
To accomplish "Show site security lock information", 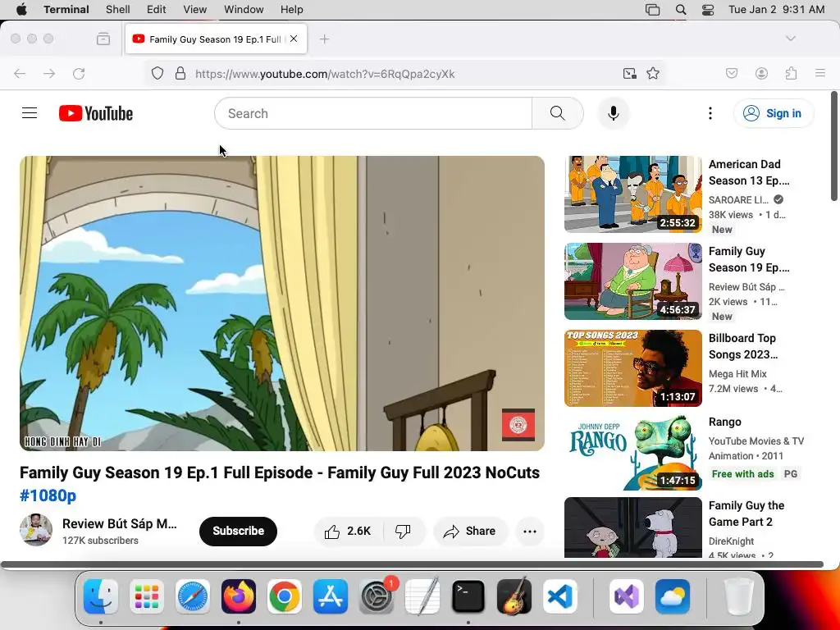I will [x=180, y=73].
